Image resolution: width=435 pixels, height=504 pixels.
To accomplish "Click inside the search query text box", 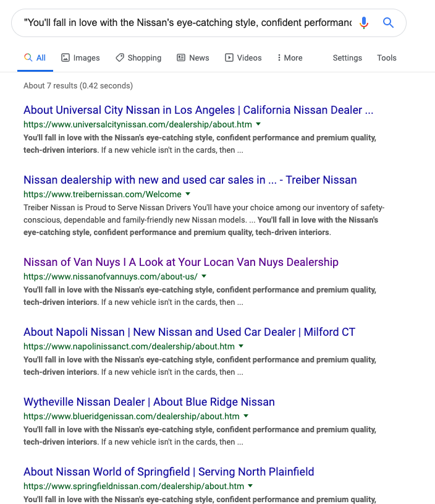I will 185,23.
